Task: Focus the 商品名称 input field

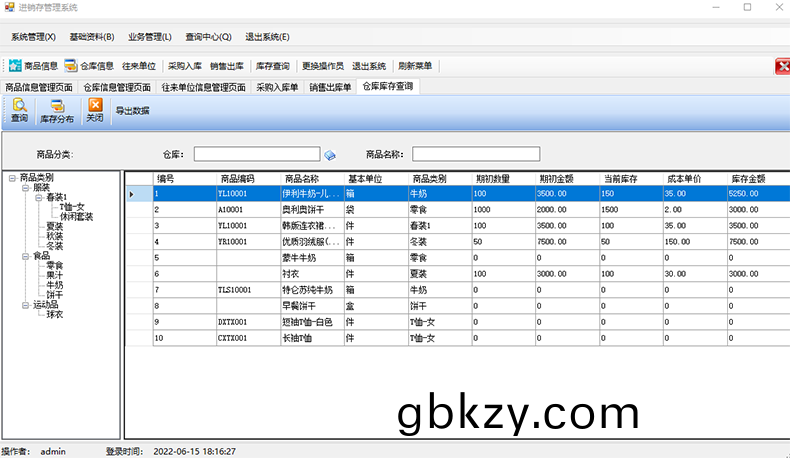Action: (476, 154)
